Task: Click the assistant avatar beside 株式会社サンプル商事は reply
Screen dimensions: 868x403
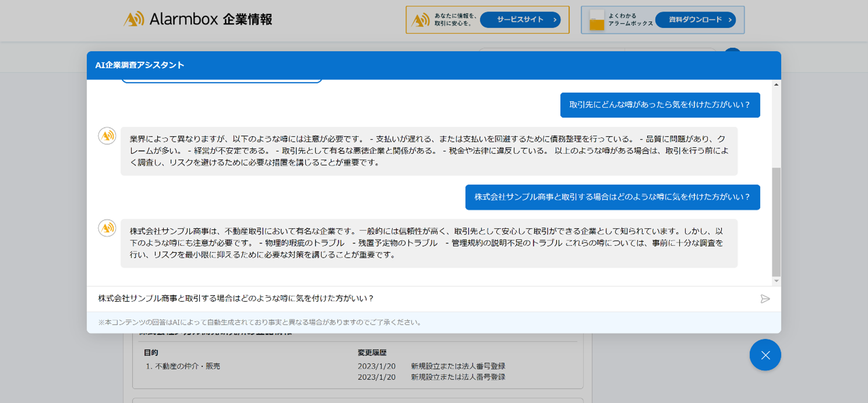Action: click(x=107, y=228)
